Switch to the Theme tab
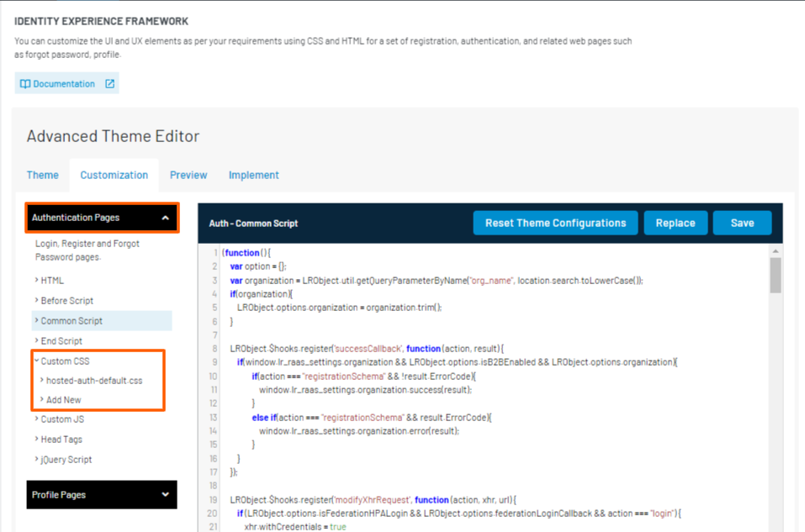 43,175
